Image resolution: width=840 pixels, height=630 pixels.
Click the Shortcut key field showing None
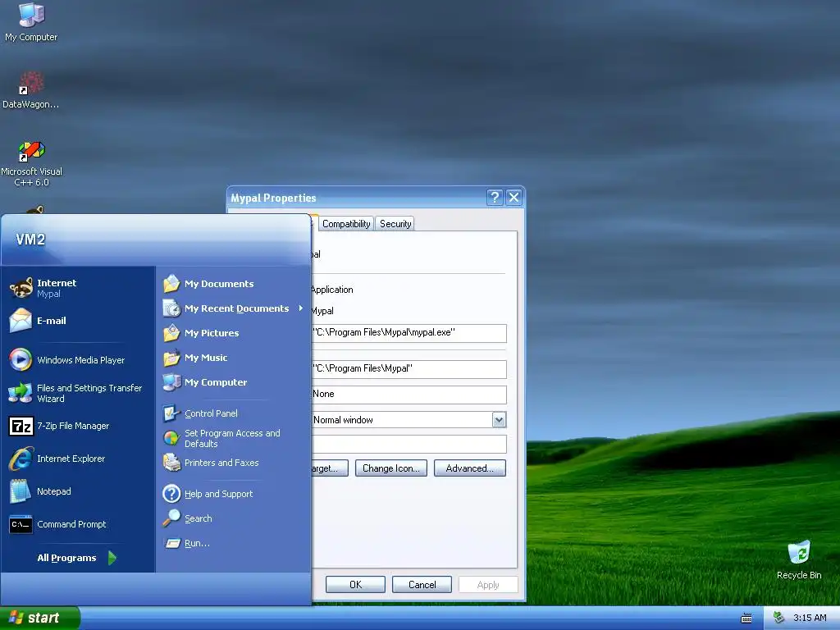tap(409, 395)
